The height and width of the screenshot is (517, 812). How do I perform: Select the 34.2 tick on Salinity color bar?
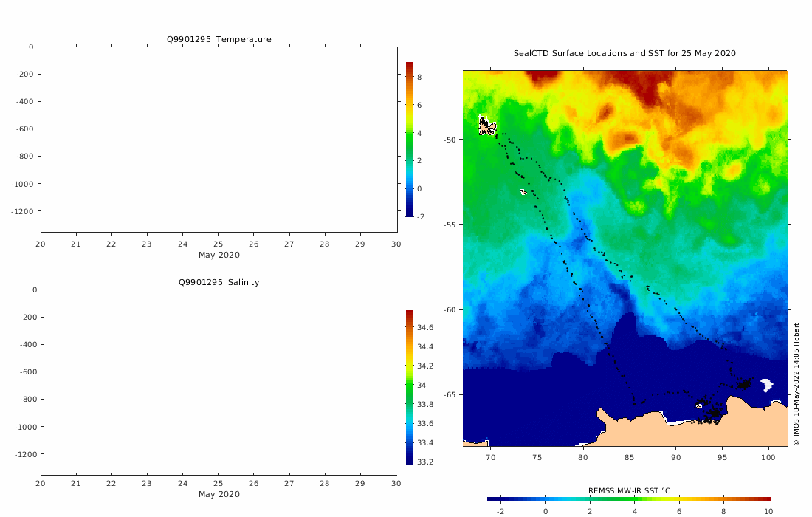(425, 366)
